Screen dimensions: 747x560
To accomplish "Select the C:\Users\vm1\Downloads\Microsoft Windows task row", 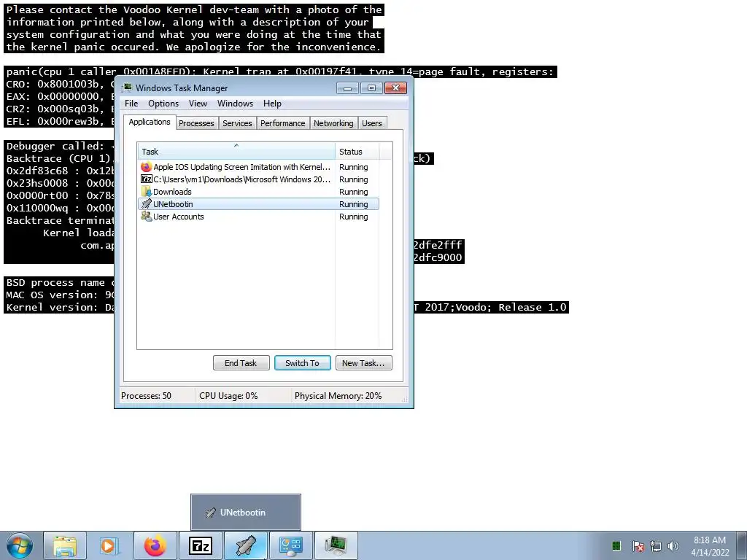I will pyautogui.click(x=259, y=179).
